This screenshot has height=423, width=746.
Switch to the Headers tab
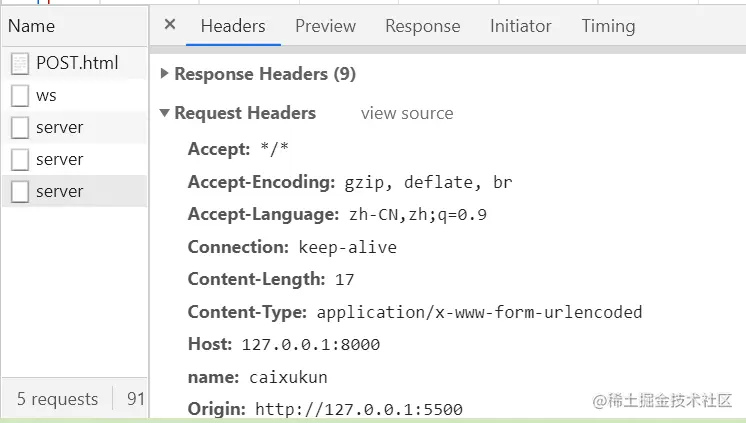click(x=233, y=26)
